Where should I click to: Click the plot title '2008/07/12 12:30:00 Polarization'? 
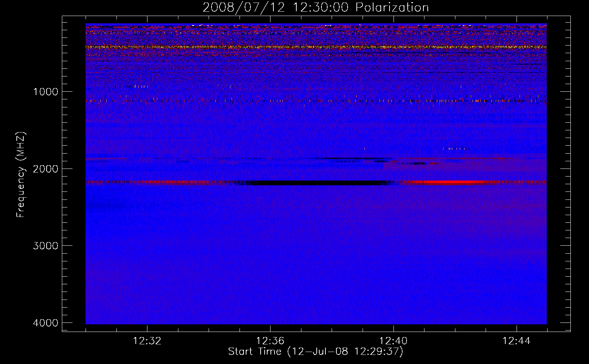point(316,7)
